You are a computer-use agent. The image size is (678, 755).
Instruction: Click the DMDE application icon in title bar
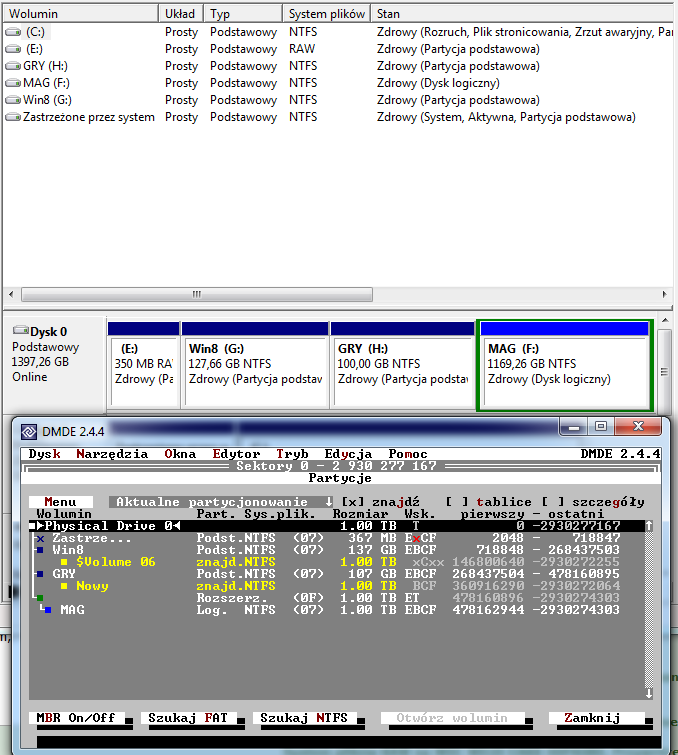(29, 432)
